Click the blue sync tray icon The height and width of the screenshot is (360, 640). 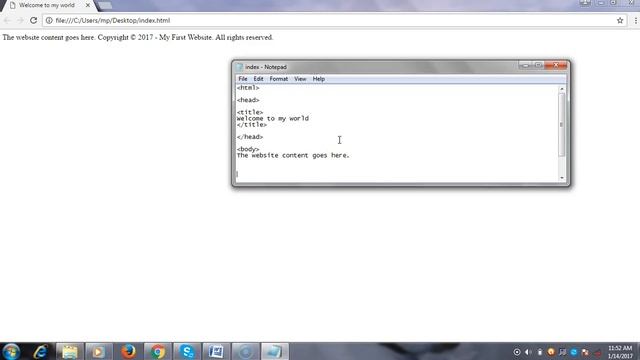(574, 352)
